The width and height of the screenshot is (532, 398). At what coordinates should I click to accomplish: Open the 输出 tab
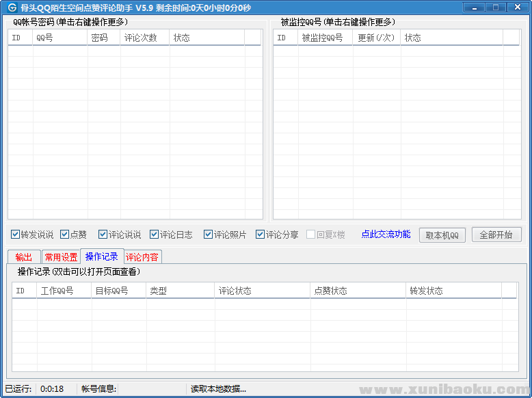(24, 257)
